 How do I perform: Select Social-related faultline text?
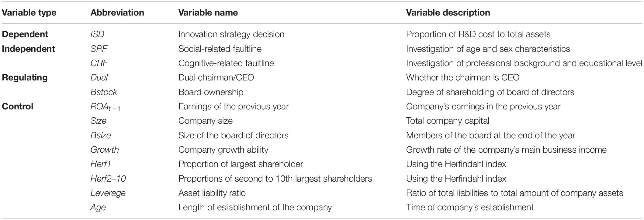pos(220,49)
